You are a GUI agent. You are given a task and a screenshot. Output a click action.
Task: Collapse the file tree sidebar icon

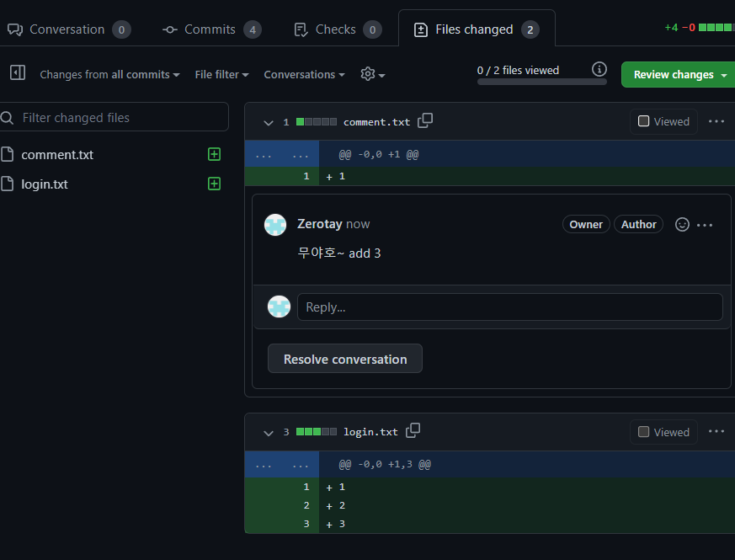18,73
